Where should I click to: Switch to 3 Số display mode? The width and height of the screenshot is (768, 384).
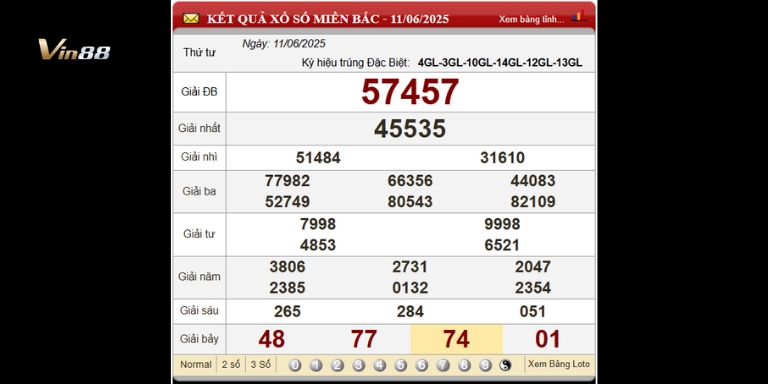pos(261,364)
